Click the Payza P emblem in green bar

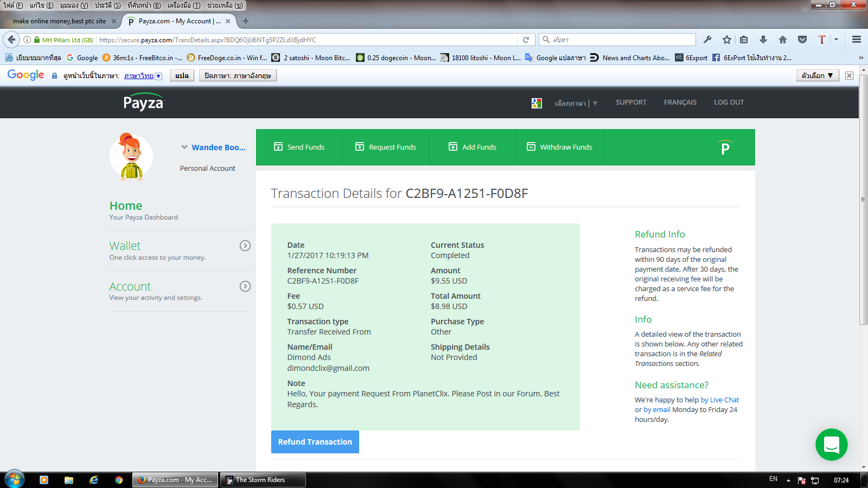725,147
